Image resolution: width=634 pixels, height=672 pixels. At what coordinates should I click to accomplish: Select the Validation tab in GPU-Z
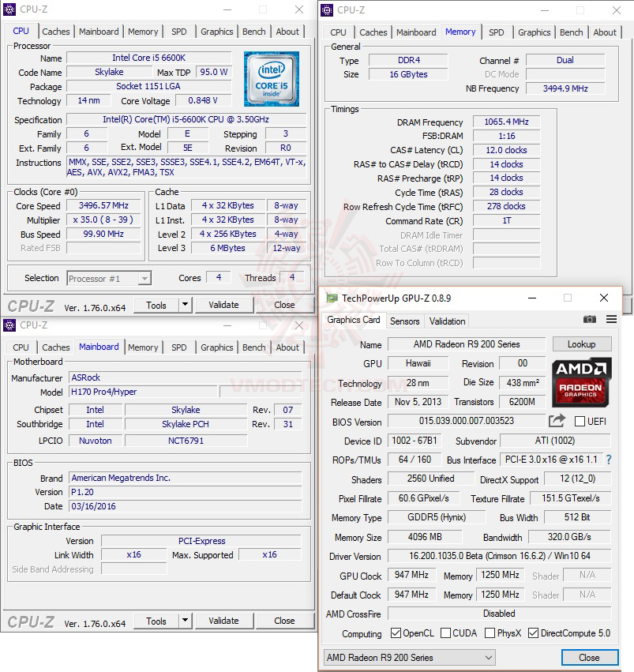point(447,321)
